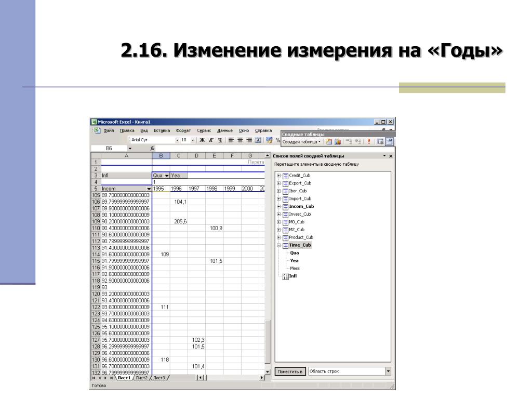Open the Справка menu
This screenshot has width=532, height=399.
point(263,130)
